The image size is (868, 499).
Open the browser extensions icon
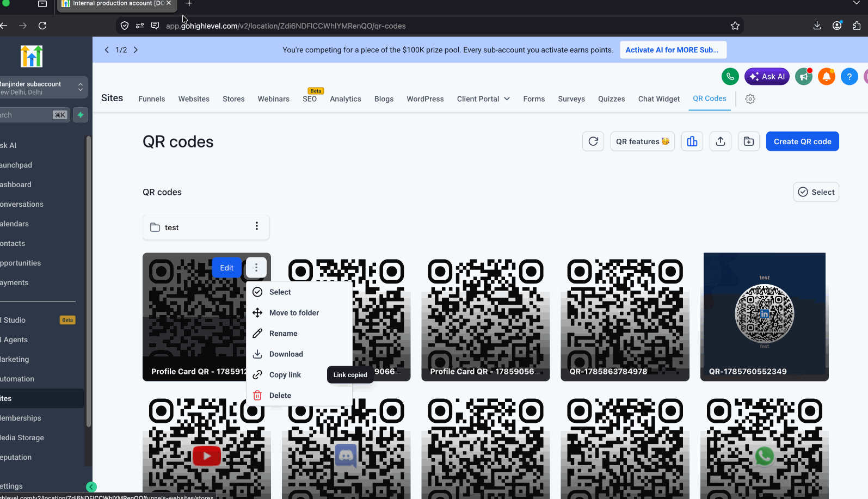click(857, 26)
